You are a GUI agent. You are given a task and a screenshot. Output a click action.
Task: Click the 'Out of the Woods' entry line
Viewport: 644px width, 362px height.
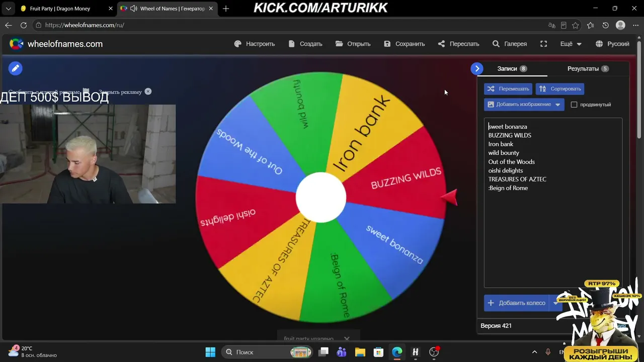511,161
